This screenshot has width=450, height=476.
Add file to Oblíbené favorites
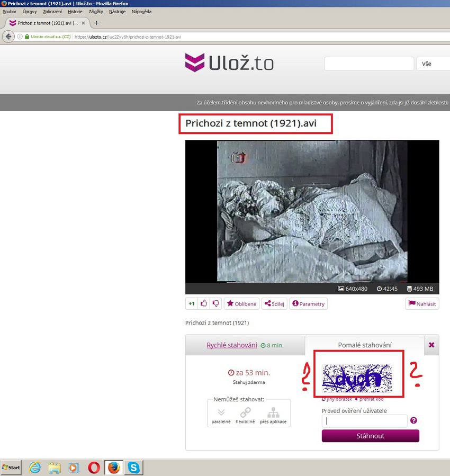click(x=241, y=303)
